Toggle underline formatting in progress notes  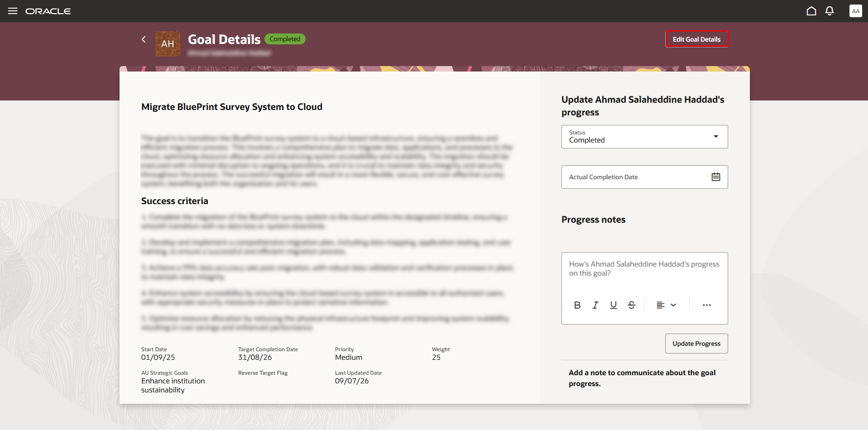(614, 305)
